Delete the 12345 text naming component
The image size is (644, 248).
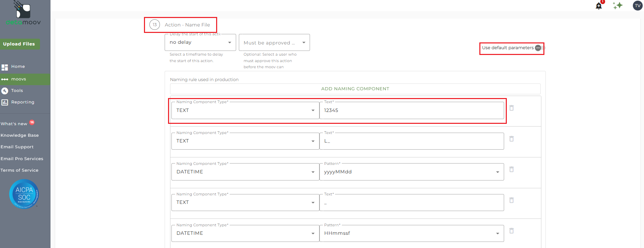point(512,108)
